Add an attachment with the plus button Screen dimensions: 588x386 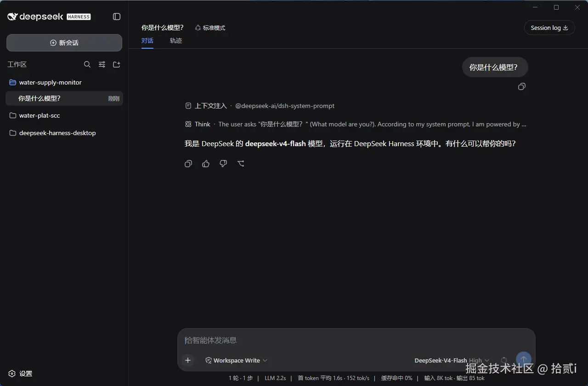click(188, 360)
